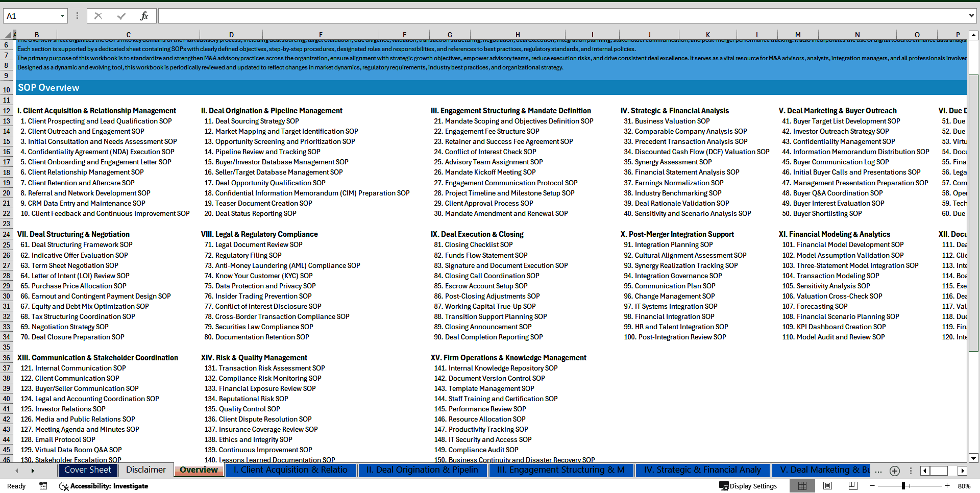Click the Insert Function (fx) icon
Screen dimensions: 980x493
pos(143,15)
